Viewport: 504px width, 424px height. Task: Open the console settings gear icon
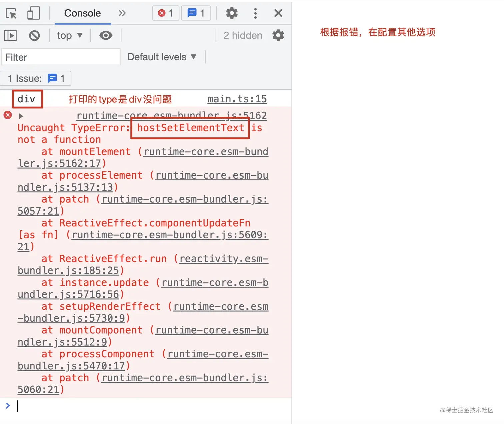[278, 35]
